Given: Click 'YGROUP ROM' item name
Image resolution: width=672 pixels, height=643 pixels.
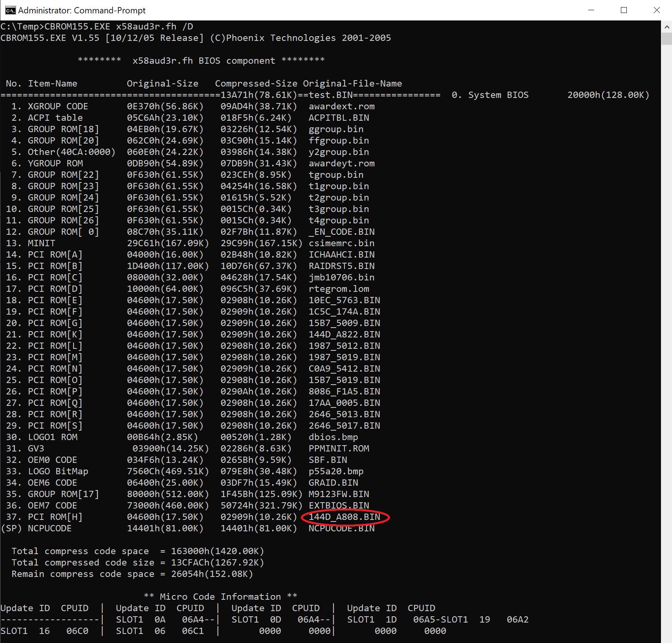Looking at the screenshot, I should click(55, 163).
